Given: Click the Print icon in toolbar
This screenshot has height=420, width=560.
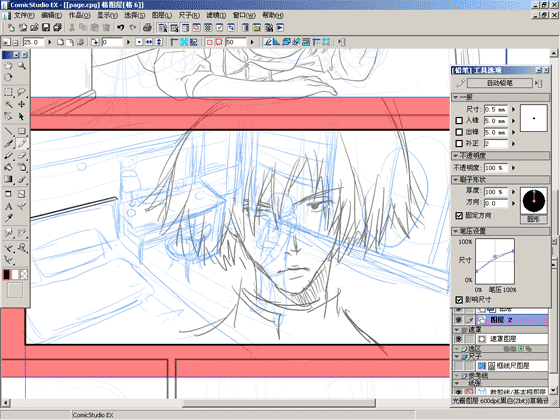Looking at the screenshot, I should point(147,28).
